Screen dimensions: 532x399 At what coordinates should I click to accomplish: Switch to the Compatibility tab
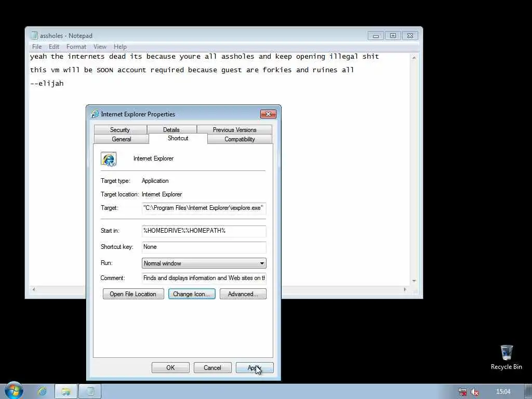click(240, 139)
